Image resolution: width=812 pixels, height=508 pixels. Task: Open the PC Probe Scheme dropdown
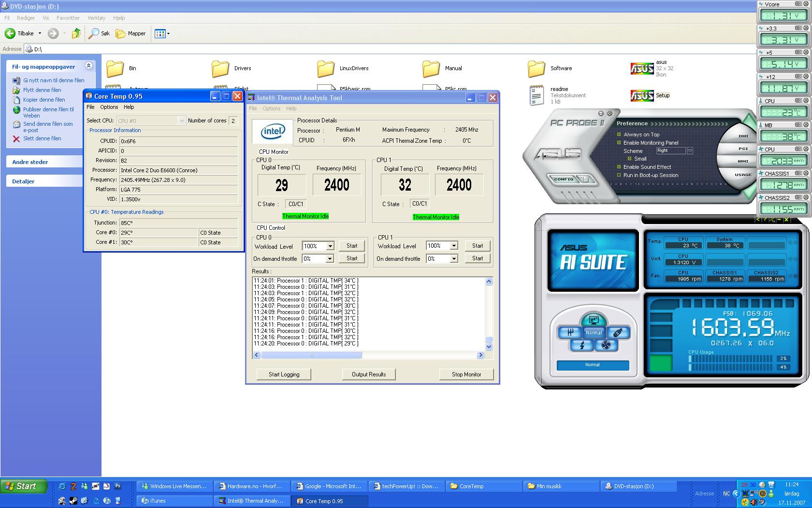[x=690, y=151]
